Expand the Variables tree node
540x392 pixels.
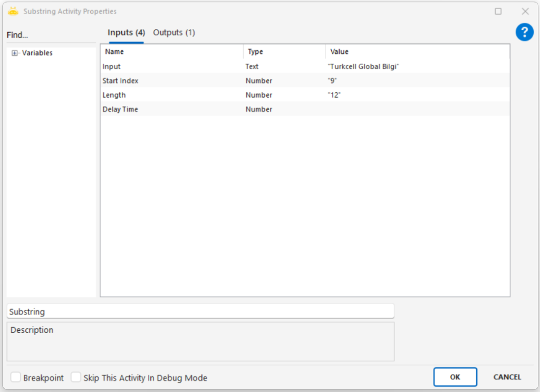(x=15, y=53)
